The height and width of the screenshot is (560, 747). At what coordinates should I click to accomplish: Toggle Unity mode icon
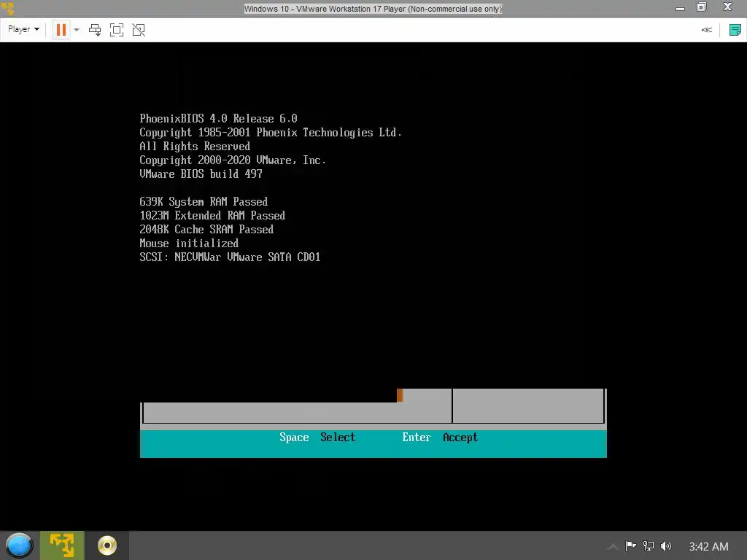(138, 30)
